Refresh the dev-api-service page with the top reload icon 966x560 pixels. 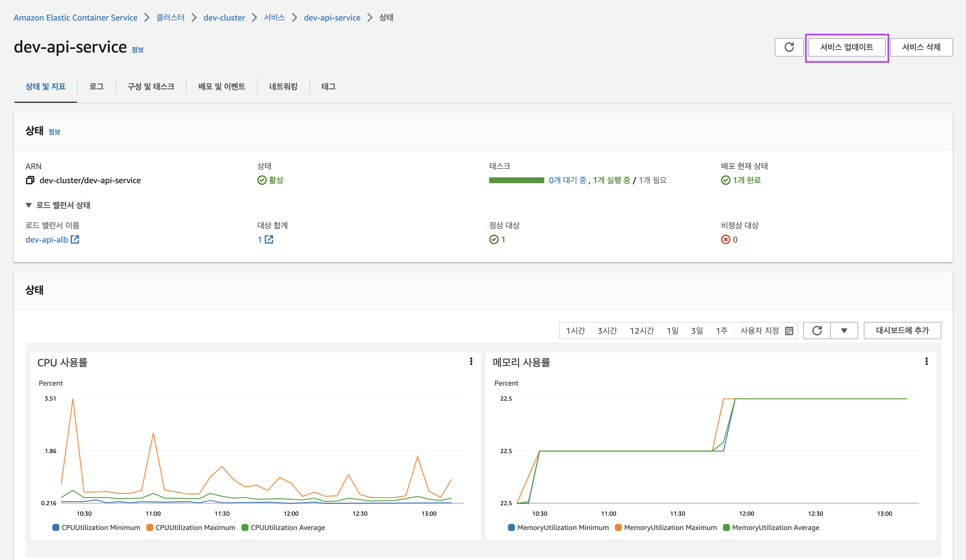click(789, 47)
